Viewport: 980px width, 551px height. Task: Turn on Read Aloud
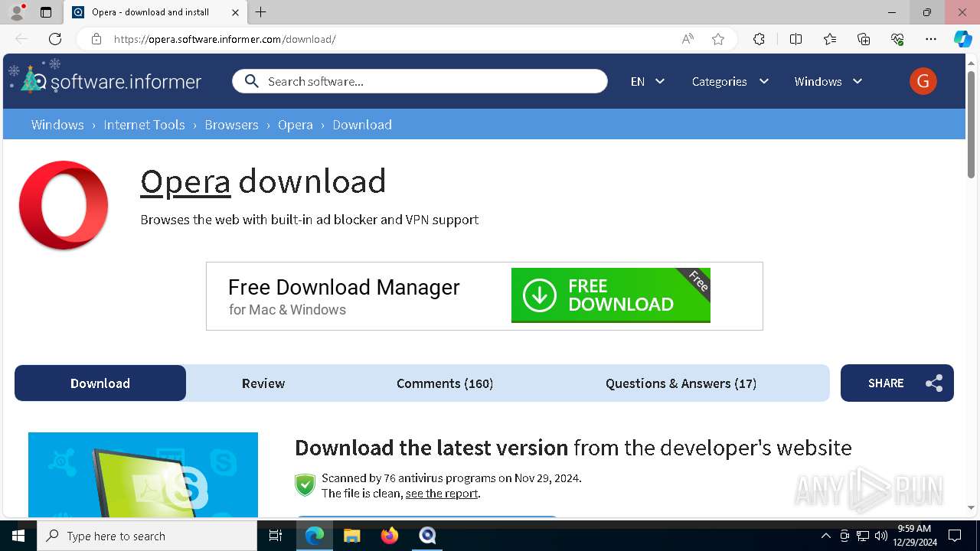(x=688, y=39)
